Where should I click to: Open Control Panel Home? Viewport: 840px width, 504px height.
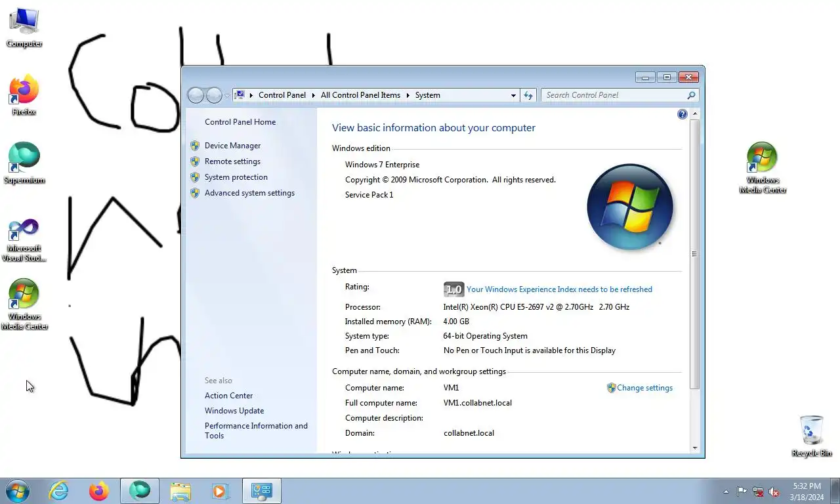240,122
